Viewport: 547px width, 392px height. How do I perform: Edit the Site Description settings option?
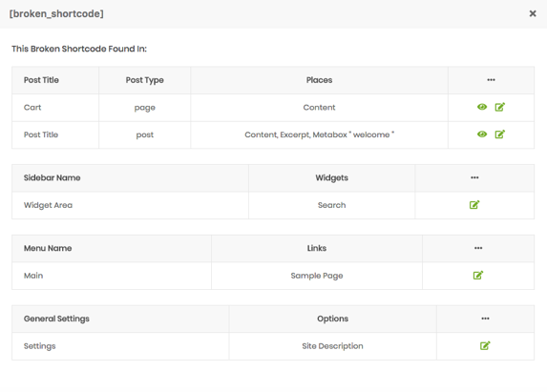(x=485, y=345)
